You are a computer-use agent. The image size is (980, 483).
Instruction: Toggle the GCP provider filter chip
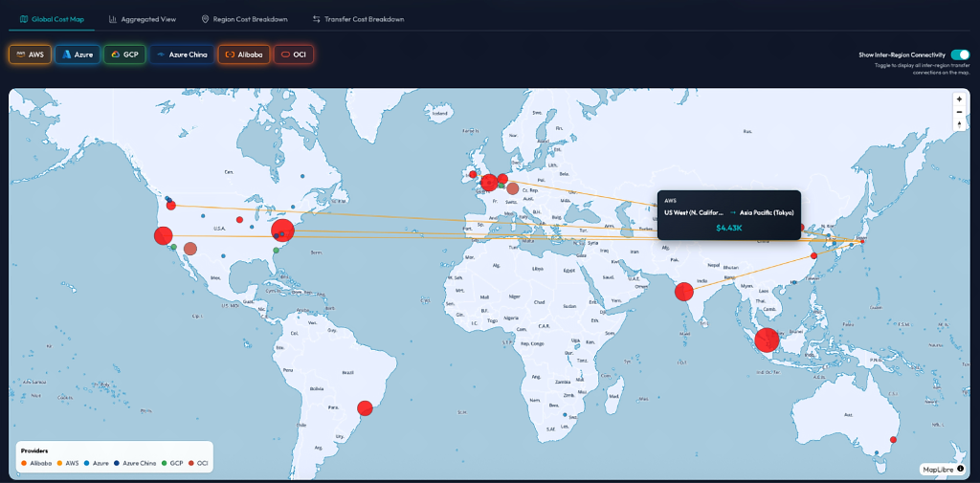pos(125,55)
